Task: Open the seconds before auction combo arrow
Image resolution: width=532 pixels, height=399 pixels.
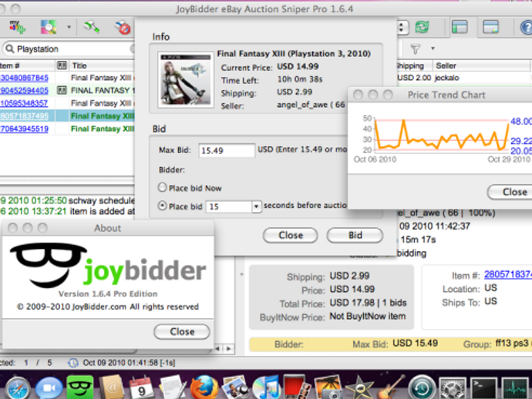Action: point(257,206)
